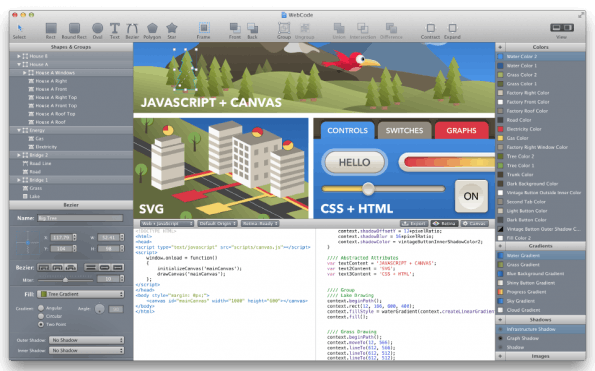This screenshot has height=371, width=595.
Task: Pick the Polygon tool
Action: (152, 30)
